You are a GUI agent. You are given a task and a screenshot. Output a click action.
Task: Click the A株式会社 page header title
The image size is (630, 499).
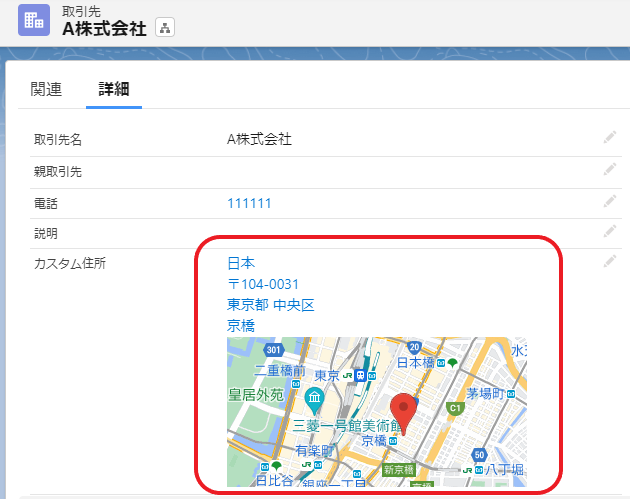(x=104, y=29)
